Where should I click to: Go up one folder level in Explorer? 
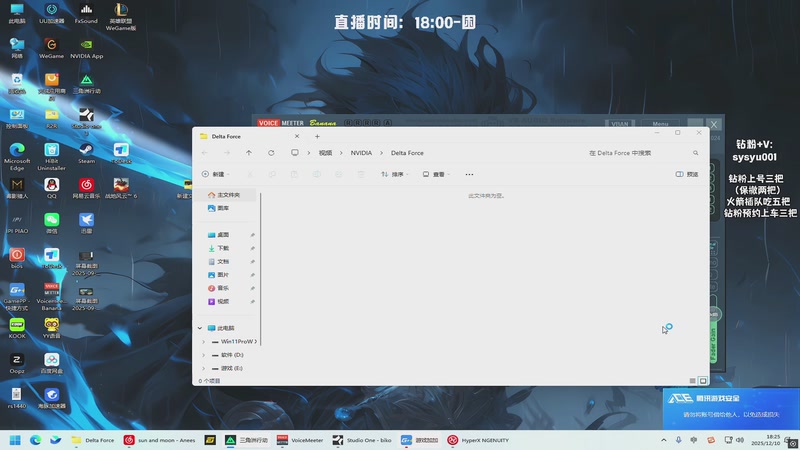pos(249,153)
